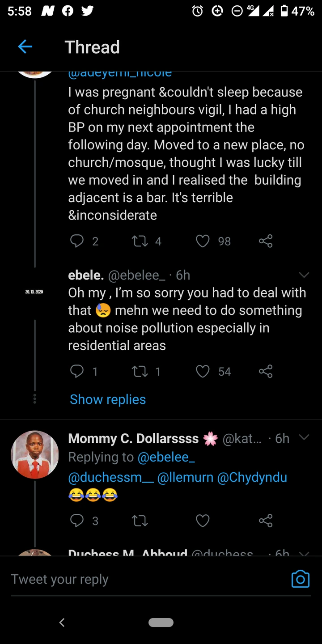The height and width of the screenshot is (644, 322).
Task: Open camera icon in reply bar
Action: pyautogui.click(x=300, y=579)
